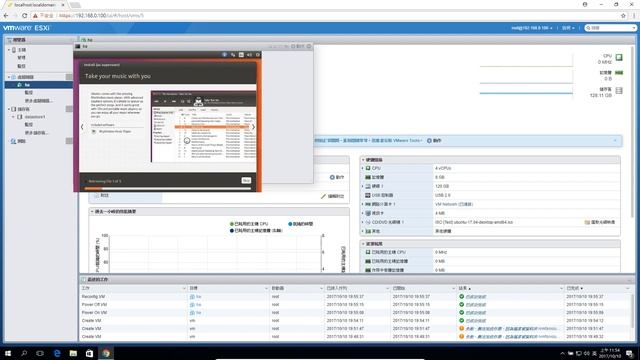
Task: Click the storage usage icon
Action: click(619, 91)
